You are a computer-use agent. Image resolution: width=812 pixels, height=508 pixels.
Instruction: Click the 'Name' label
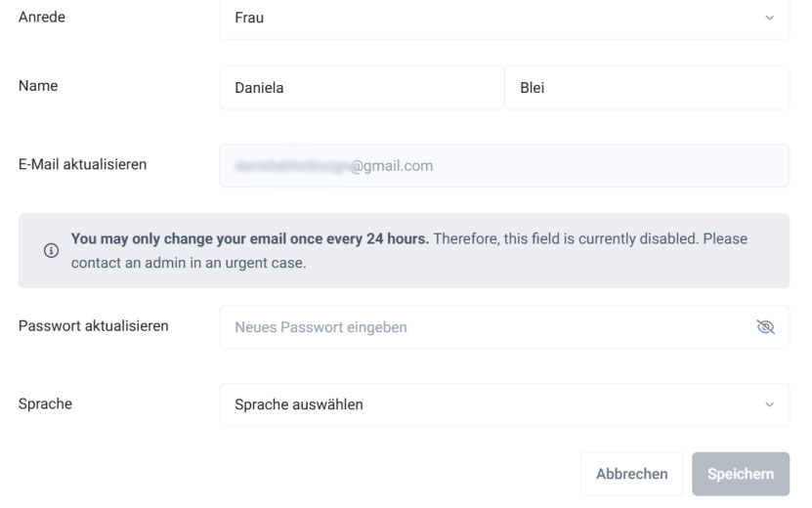point(38,86)
